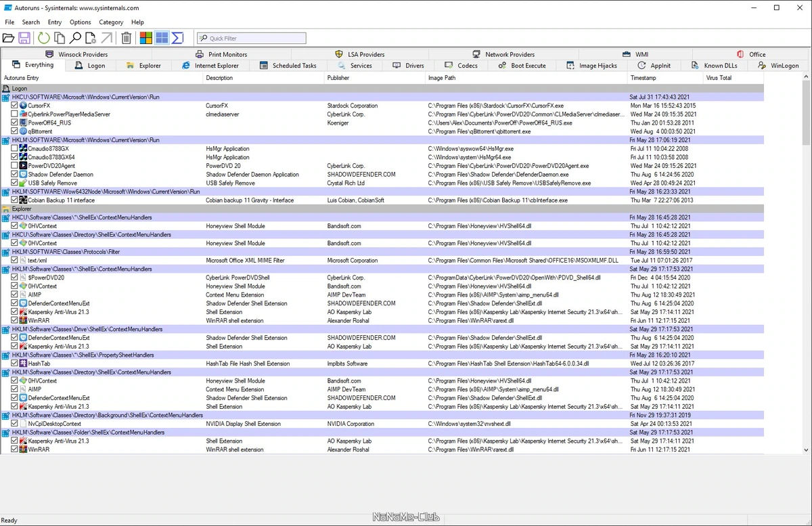Click the green Refresh toolbar icon
Viewport: 812px width, 526px height.
[x=43, y=39]
